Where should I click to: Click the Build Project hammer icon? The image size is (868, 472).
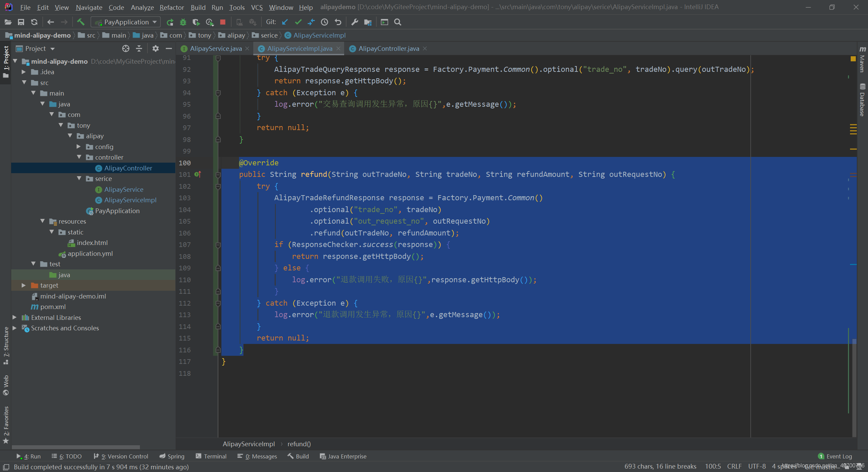[x=81, y=22]
